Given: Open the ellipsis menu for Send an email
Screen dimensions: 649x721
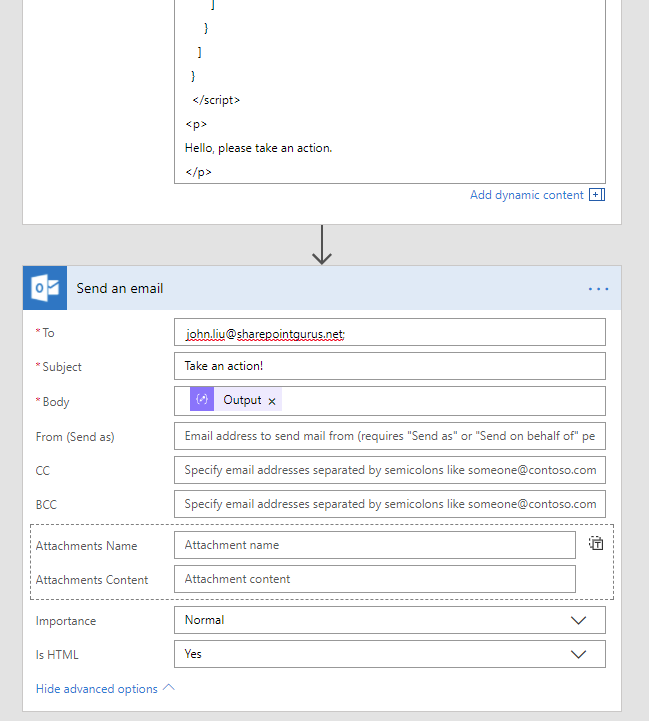Looking at the screenshot, I should 598,289.
